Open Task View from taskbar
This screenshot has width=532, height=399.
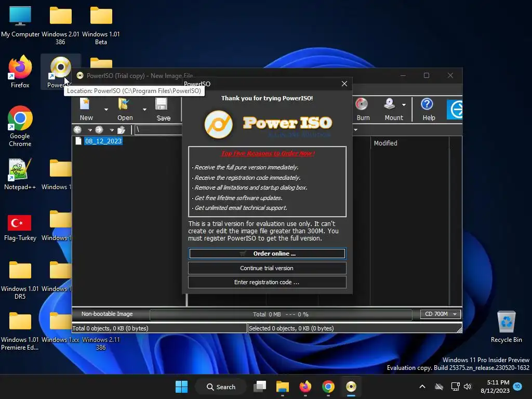coord(260,387)
